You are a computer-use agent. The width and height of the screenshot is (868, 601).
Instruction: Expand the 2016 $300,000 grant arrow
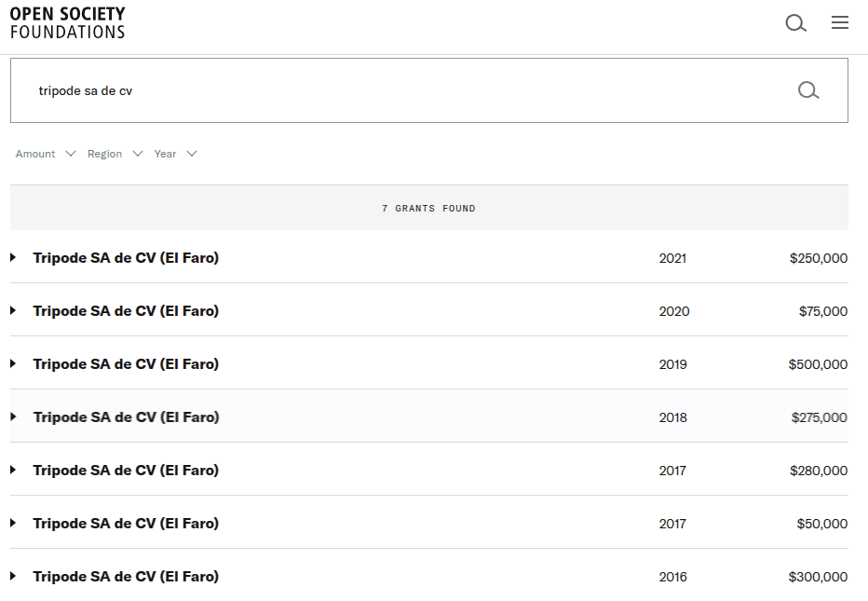pyautogui.click(x=13, y=577)
